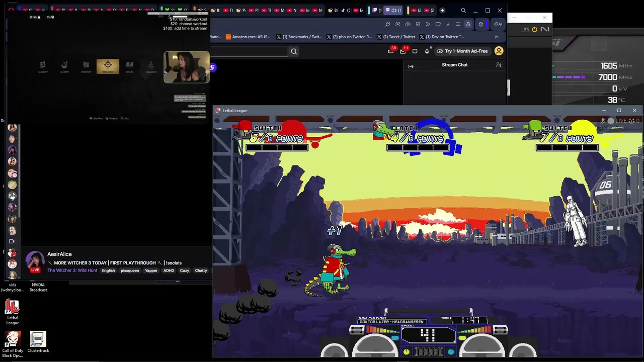
Task: Open the Bookmarks / Twitter bookmark
Action: (x=299, y=37)
